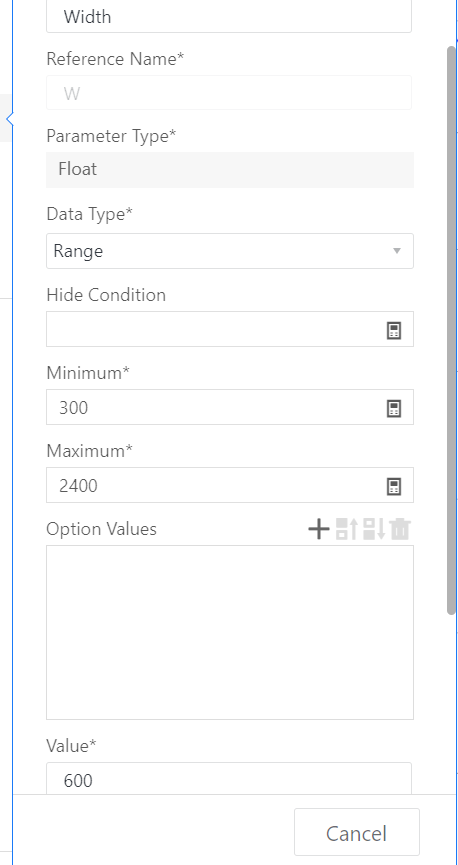Image resolution: width=458 pixels, height=865 pixels.
Task: Click the Width name field
Action: coord(229,16)
